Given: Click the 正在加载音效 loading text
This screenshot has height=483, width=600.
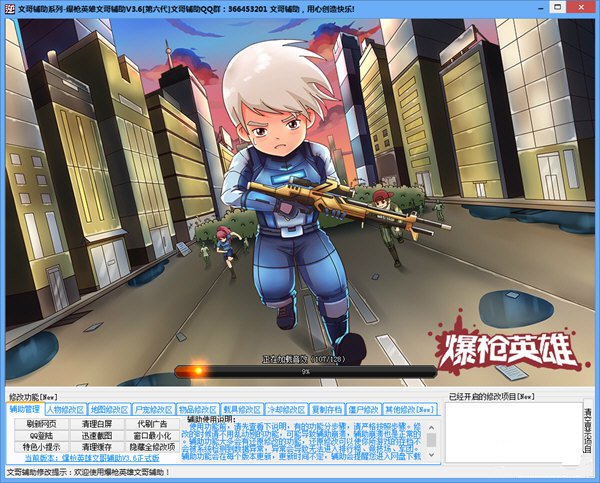Looking at the screenshot, I should pyautogui.click(x=304, y=359).
